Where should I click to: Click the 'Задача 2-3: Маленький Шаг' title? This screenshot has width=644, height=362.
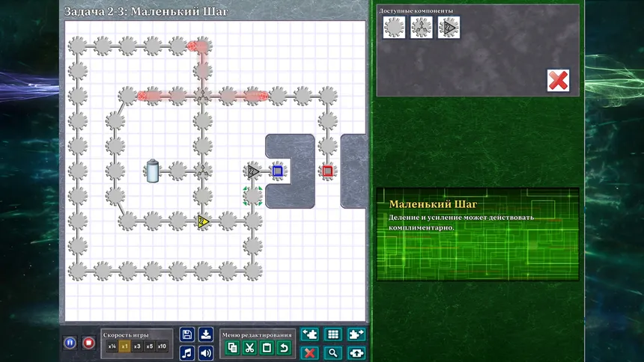146,11
